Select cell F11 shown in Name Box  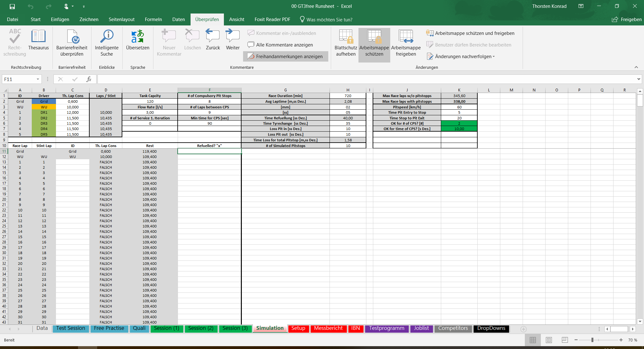point(209,151)
